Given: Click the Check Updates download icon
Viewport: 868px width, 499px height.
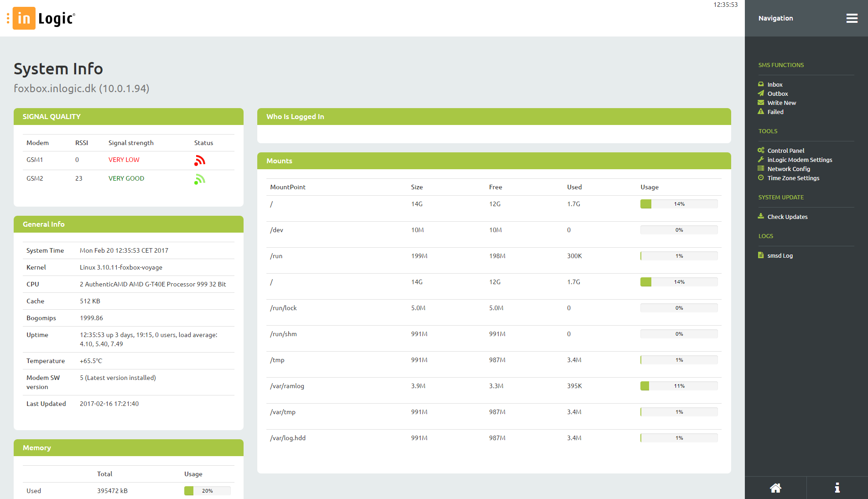Looking at the screenshot, I should click(761, 217).
